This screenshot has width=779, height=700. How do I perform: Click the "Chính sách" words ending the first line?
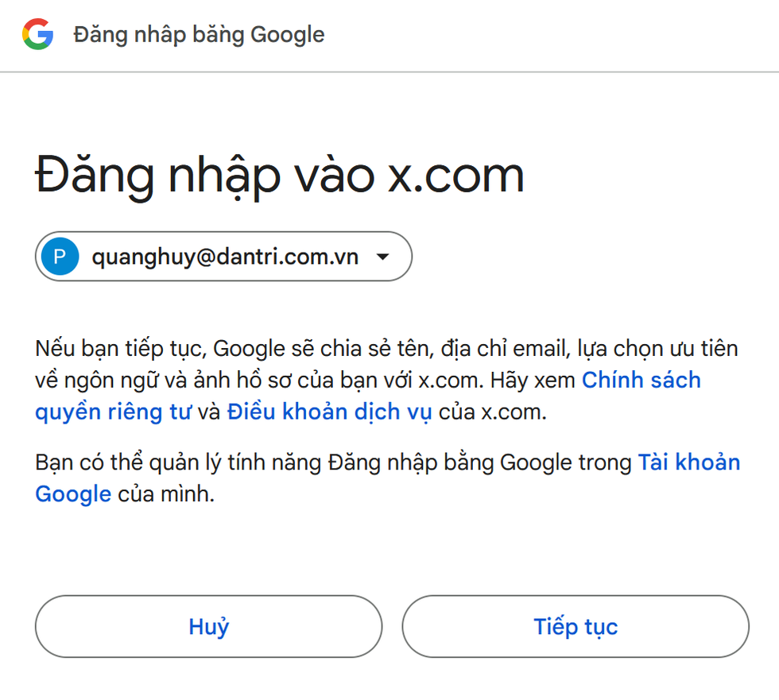click(x=641, y=380)
